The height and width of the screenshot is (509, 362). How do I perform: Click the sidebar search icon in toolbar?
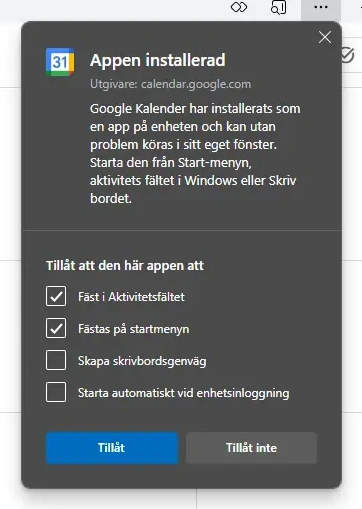pyautogui.click(x=279, y=7)
